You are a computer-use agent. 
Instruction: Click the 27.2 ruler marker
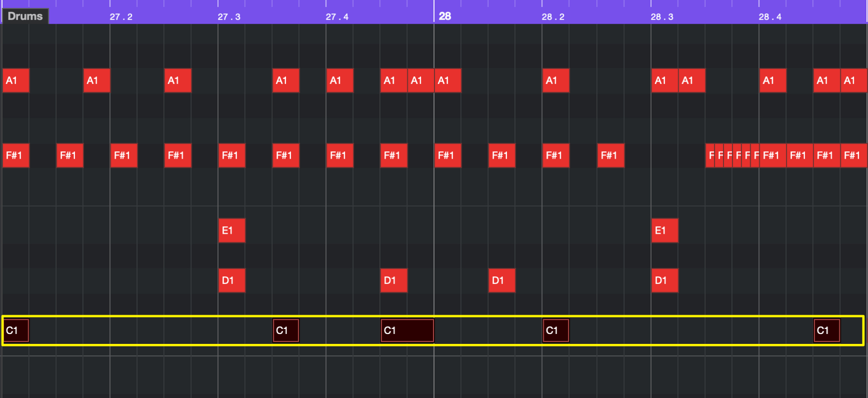click(121, 17)
